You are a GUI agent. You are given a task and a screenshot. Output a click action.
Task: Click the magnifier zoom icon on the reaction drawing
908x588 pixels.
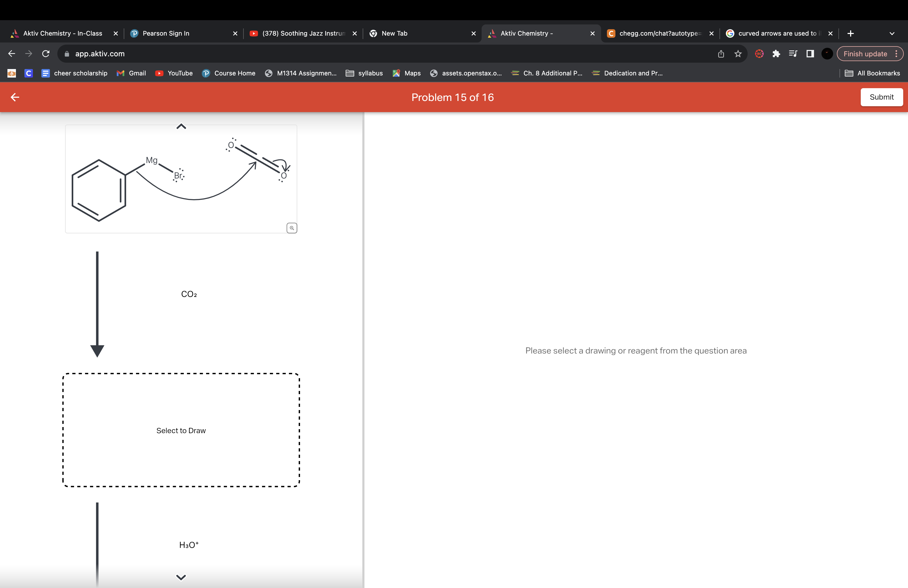[292, 227]
